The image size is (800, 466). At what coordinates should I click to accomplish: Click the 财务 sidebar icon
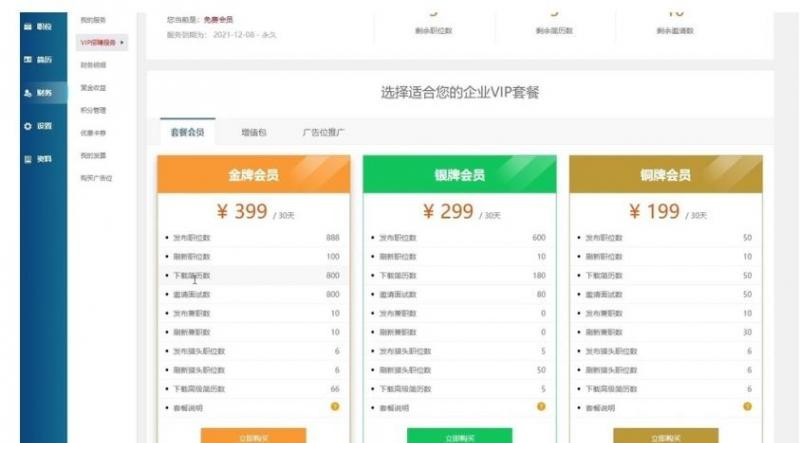coord(28,93)
